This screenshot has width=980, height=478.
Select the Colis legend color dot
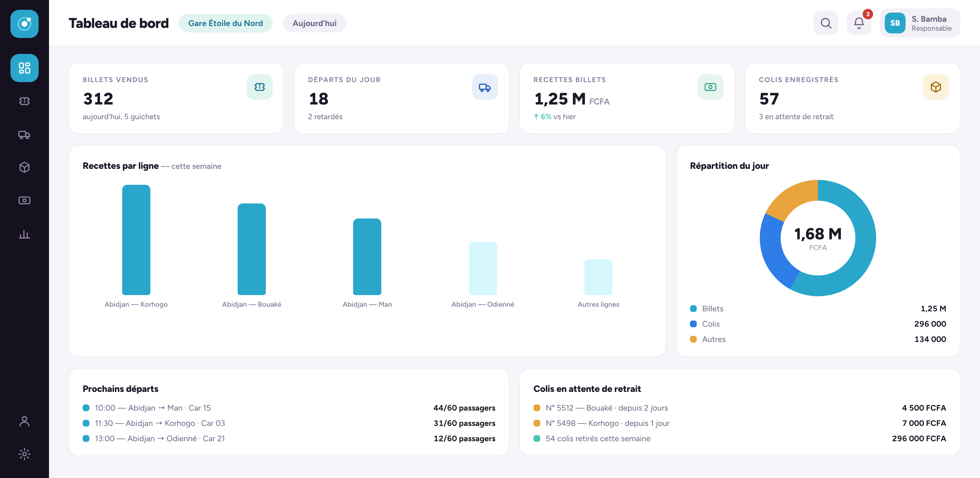pos(693,324)
